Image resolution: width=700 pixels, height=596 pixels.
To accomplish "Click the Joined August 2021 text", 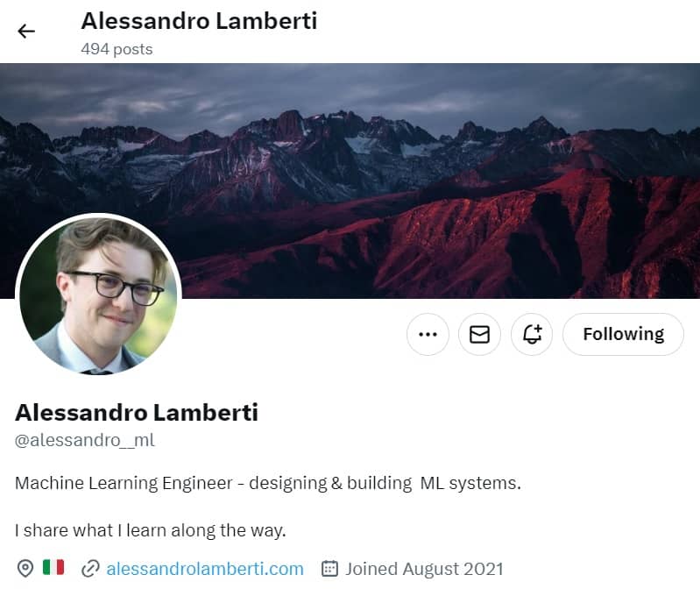I will [424, 569].
